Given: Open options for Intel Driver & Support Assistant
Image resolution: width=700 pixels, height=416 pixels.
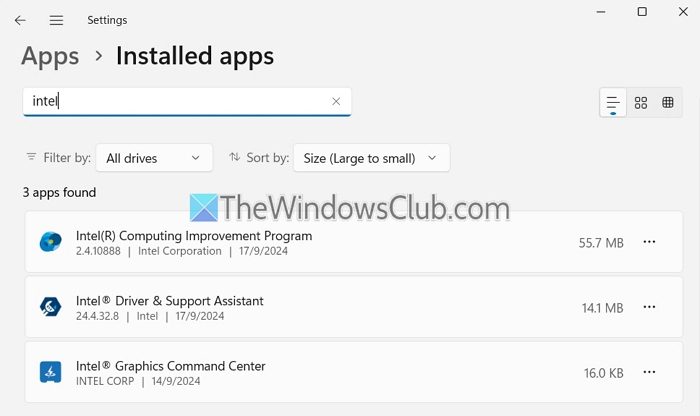Looking at the screenshot, I should coord(649,307).
